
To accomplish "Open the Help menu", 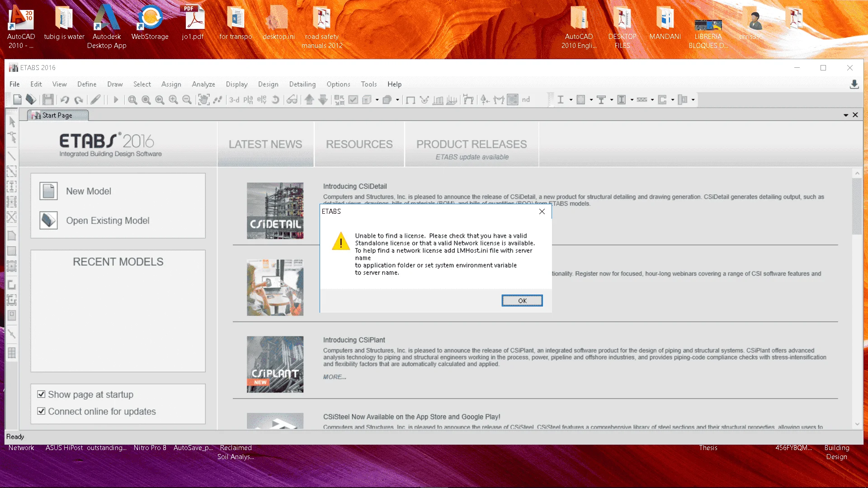I will (394, 84).
